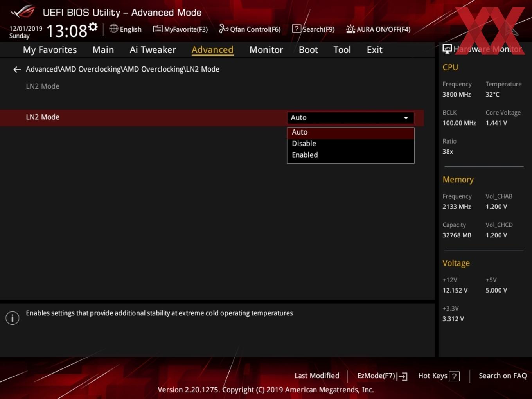Viewport: 532px width, 399px height.
Task: Go to the Monitor tab
Action: coord(266,50)
